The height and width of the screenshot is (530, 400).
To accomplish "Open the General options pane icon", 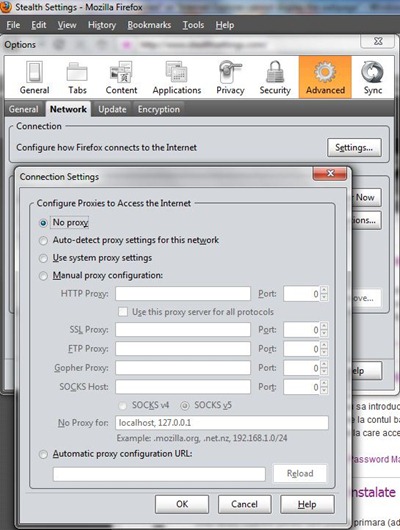I will (34, 77).
